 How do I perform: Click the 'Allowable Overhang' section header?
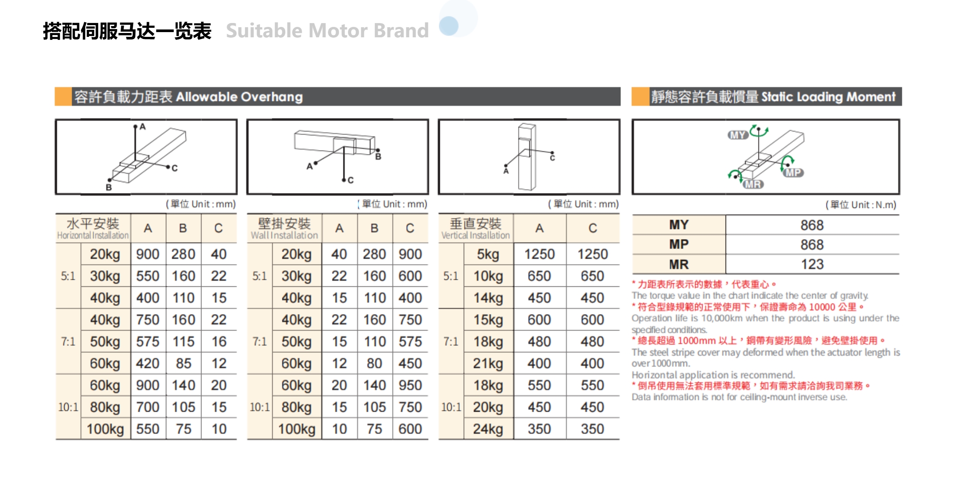pos(337,96)
